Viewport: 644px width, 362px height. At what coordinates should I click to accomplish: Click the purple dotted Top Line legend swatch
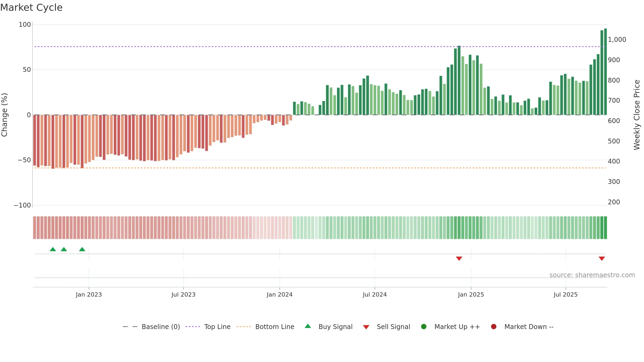pyautogui.click(x=193, y=327)
